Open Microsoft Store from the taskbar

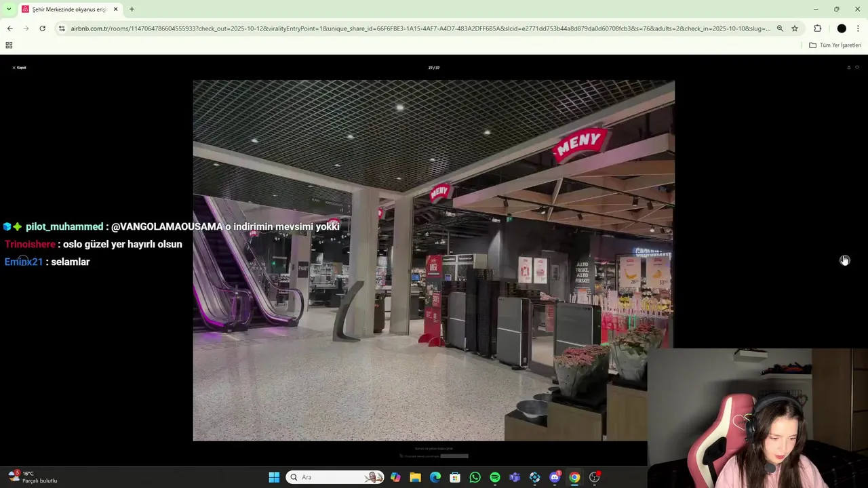click(455, 477)
